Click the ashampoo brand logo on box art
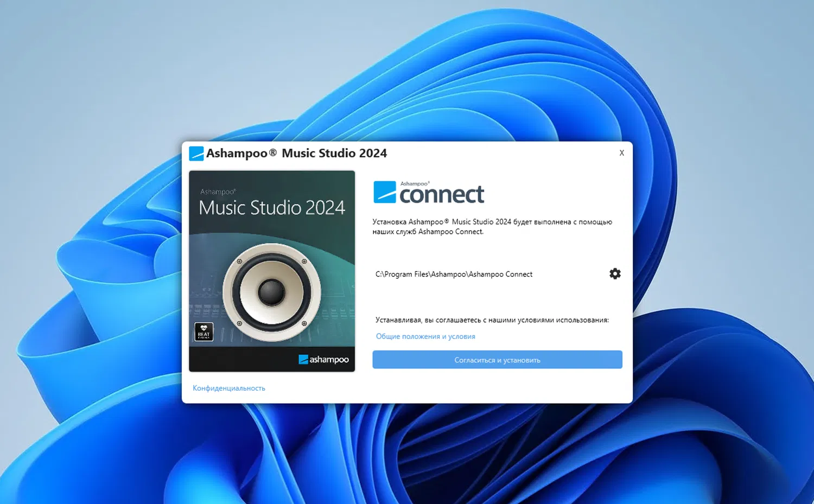Viewport: 814px width, 504px height. (x=324, y=359)
